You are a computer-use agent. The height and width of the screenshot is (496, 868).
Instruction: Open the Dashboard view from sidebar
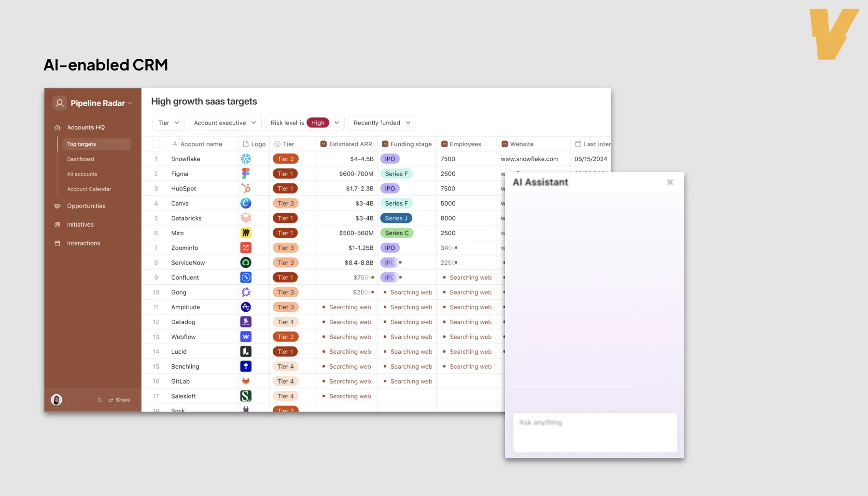tap(80, 159)
